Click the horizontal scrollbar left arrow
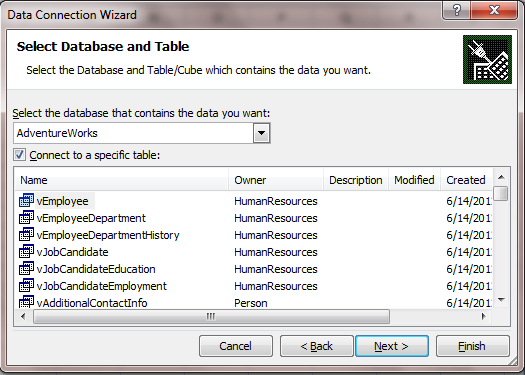This screenshot has width=525, height=375. [x=23, y=316]
